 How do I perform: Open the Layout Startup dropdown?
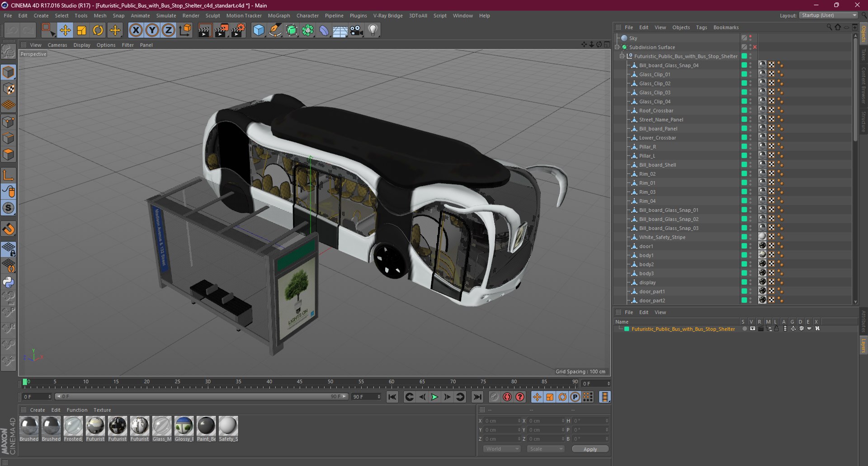[x=829, y=15]
